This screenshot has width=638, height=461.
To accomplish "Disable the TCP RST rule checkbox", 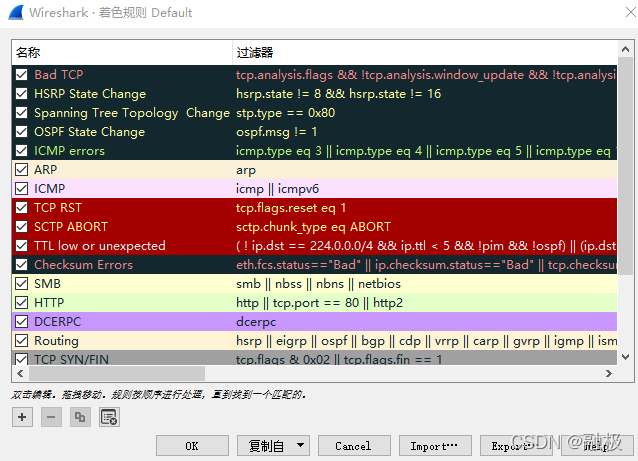I will tap(22, 208).
